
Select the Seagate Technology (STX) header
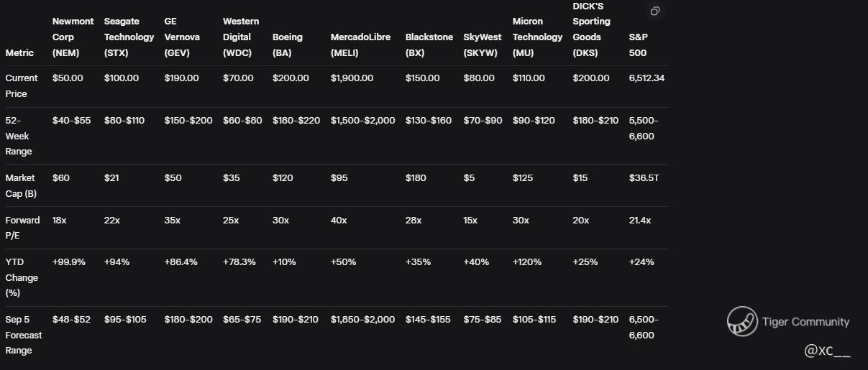129,37
